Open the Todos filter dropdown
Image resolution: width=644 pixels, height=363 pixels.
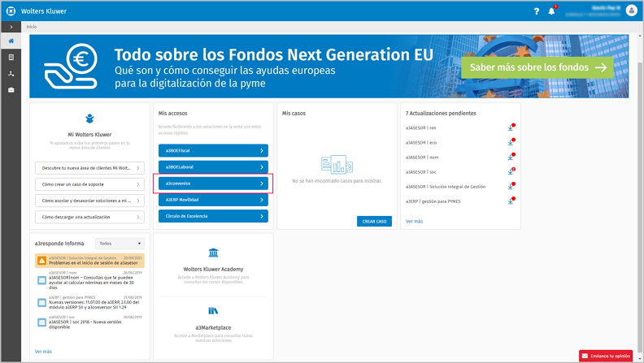[120, 244]
